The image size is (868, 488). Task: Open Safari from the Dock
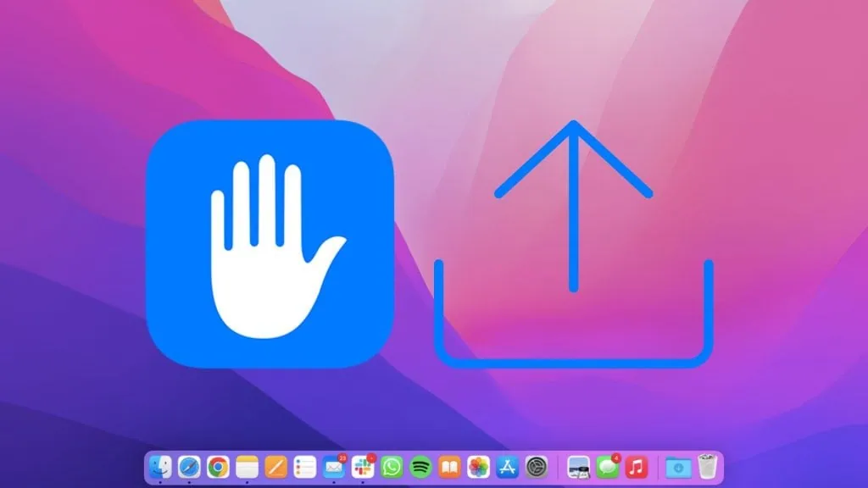[x=191, y=464]
